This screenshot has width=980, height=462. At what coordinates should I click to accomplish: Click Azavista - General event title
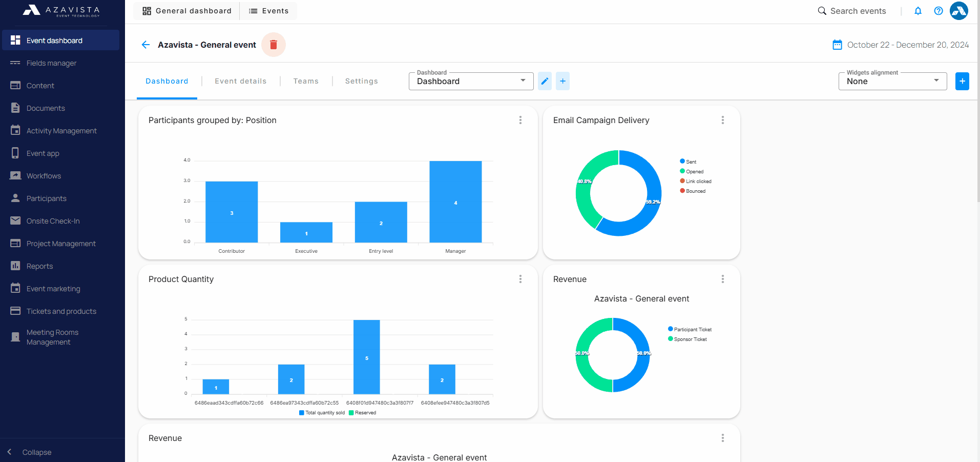coord(207,45)
